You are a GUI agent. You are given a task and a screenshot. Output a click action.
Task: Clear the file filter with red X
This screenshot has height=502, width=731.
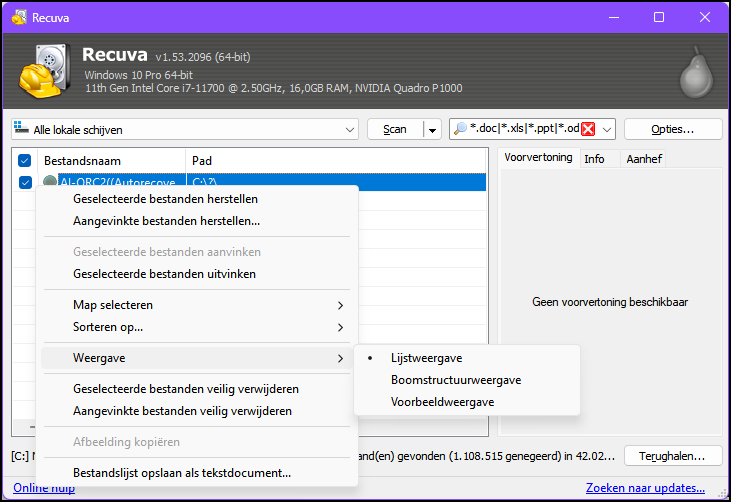(x=588, y=129)
